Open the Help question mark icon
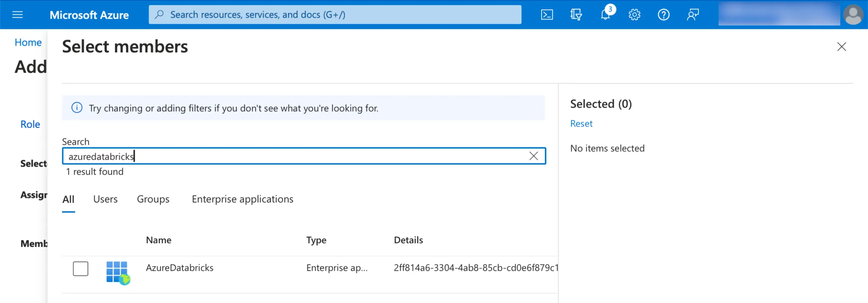 [x=663, y=15]
